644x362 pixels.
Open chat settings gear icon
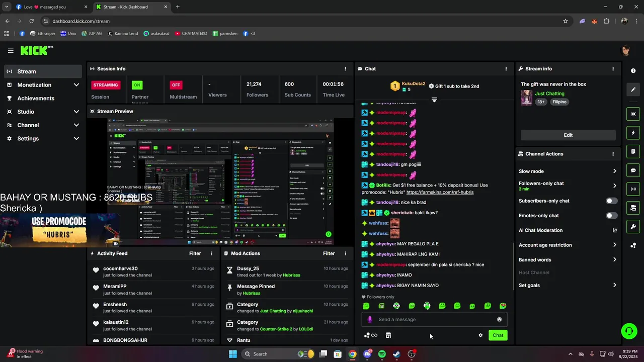click(x=480, y=335)
